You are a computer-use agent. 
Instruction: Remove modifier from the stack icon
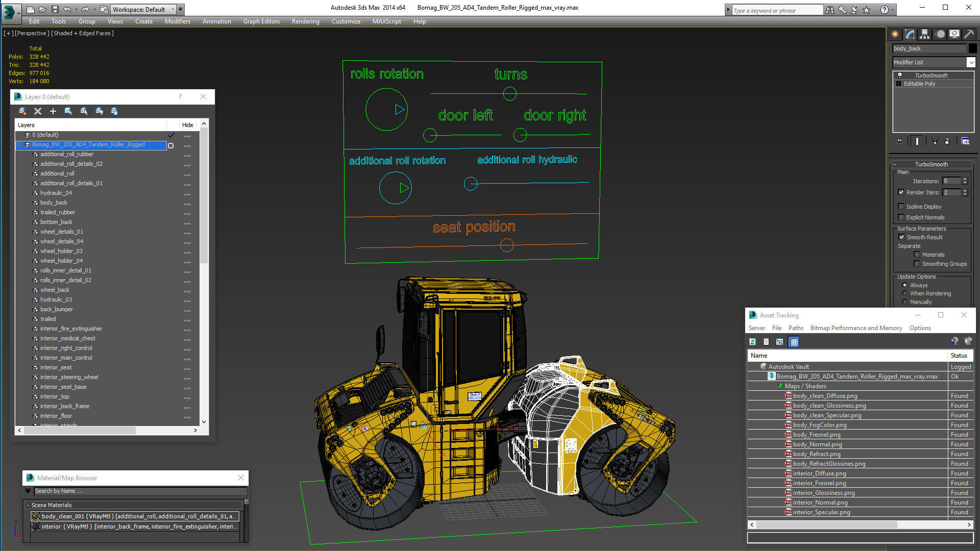pyautogui.click(x=947, y=141)
